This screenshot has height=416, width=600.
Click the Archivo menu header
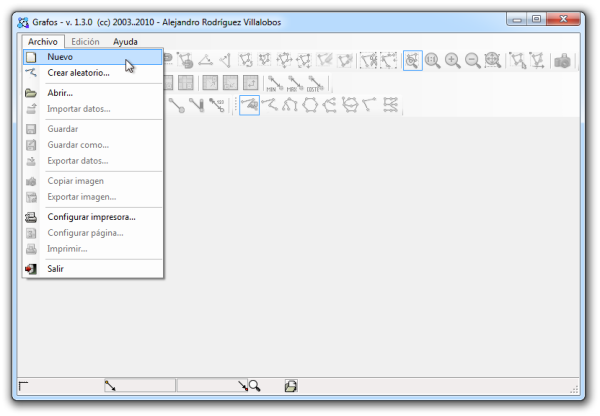[x=43, y=42]
